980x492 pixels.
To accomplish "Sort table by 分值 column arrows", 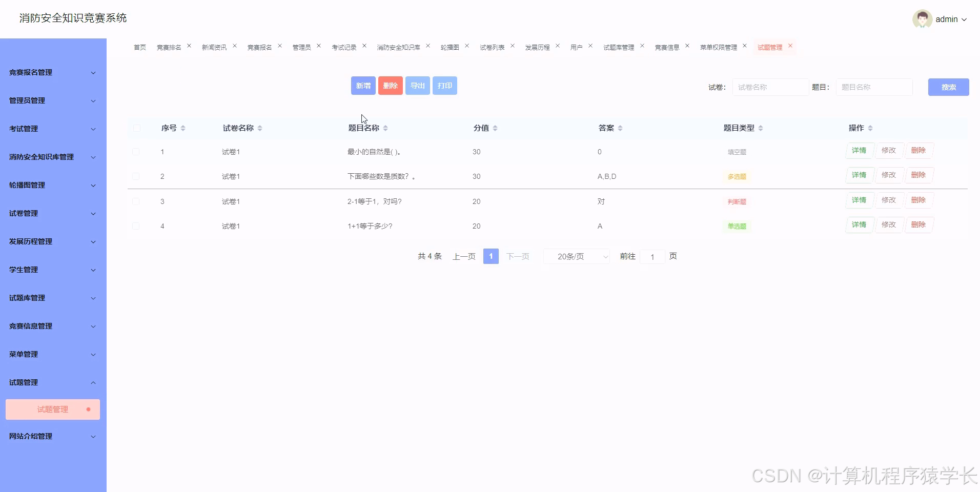I will (495, 128).
